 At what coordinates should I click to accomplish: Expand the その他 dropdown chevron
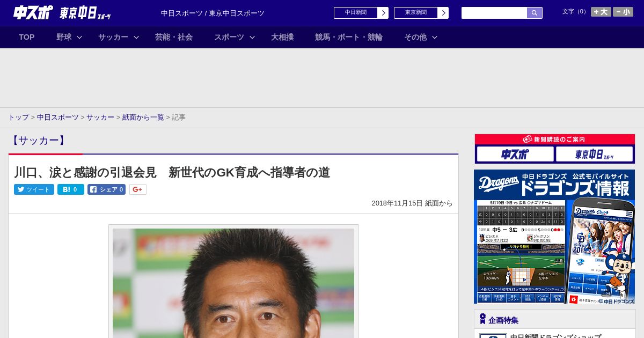[435, 37]
